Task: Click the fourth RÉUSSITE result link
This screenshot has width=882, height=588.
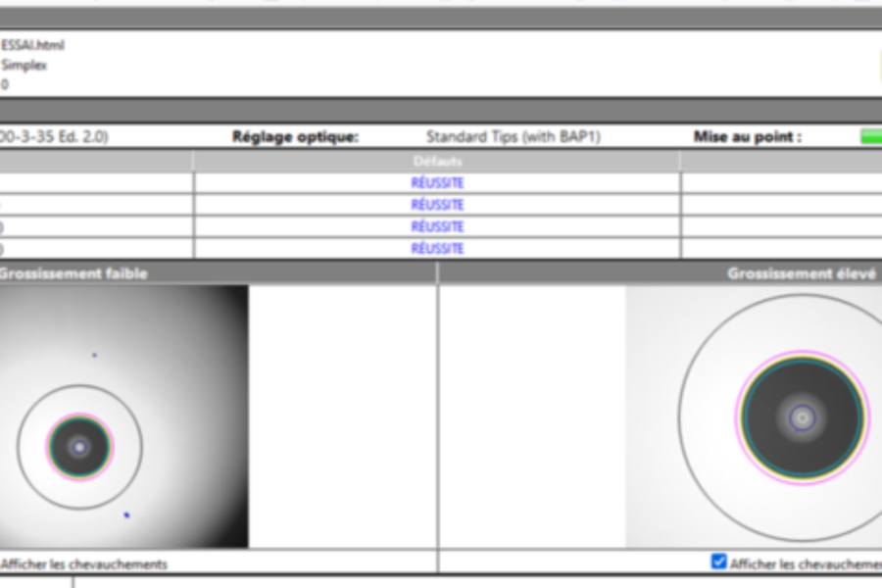Action: [437, 249]
